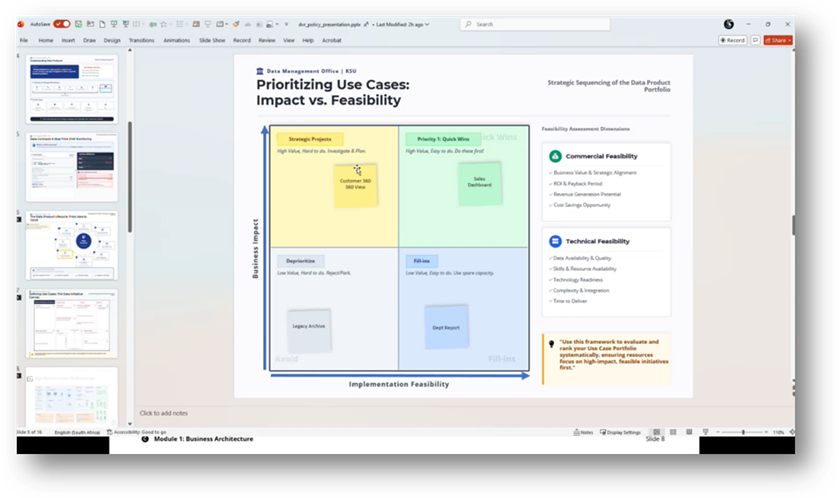Click the Search box in title bar
Viewport: 839px width, 498px height.
535,24
